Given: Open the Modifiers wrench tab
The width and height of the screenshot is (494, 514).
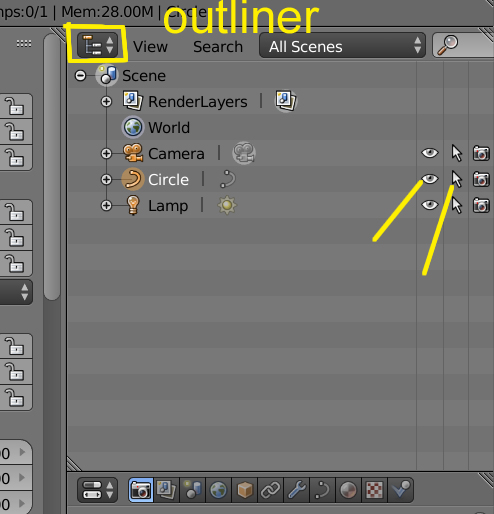Looking at the screenshot, I should [x=297, y=490].
